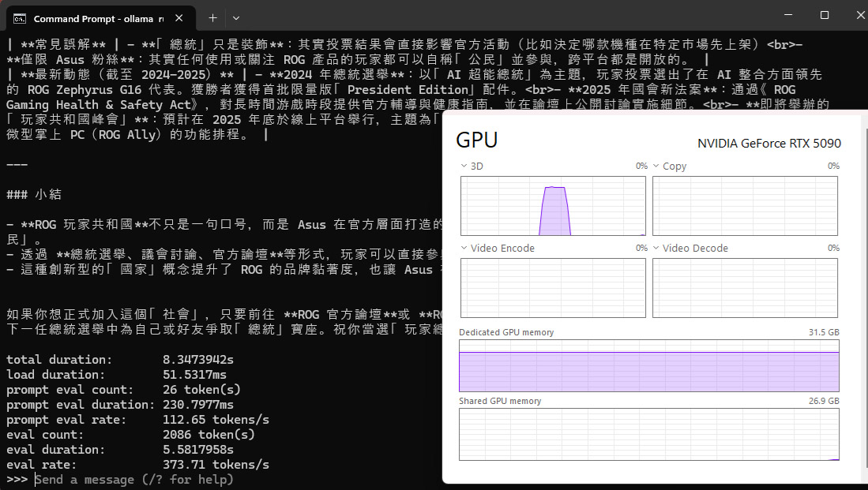This screenshot has width=868, height=490.
Task: Click the Command Prompt tab icon
Action: coord(20,18)
